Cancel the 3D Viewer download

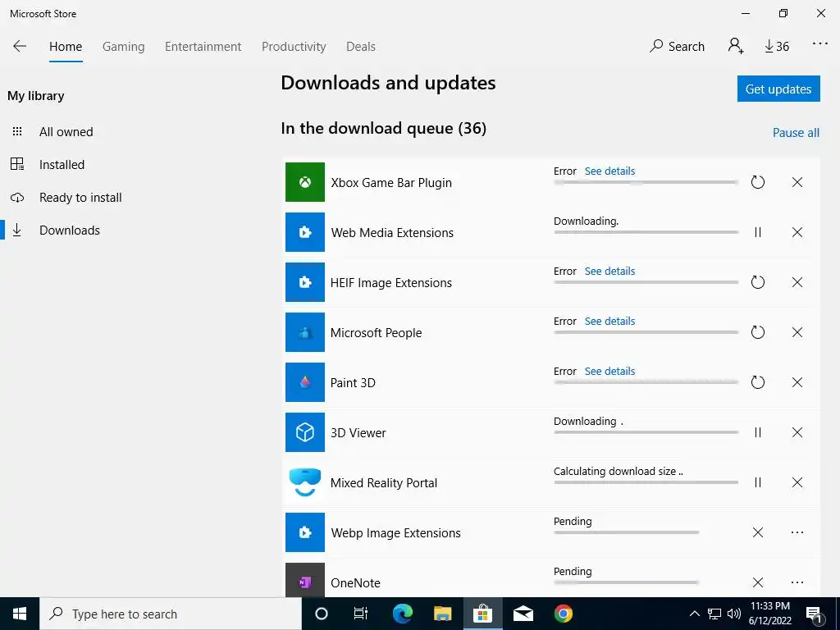coord(797,432)
